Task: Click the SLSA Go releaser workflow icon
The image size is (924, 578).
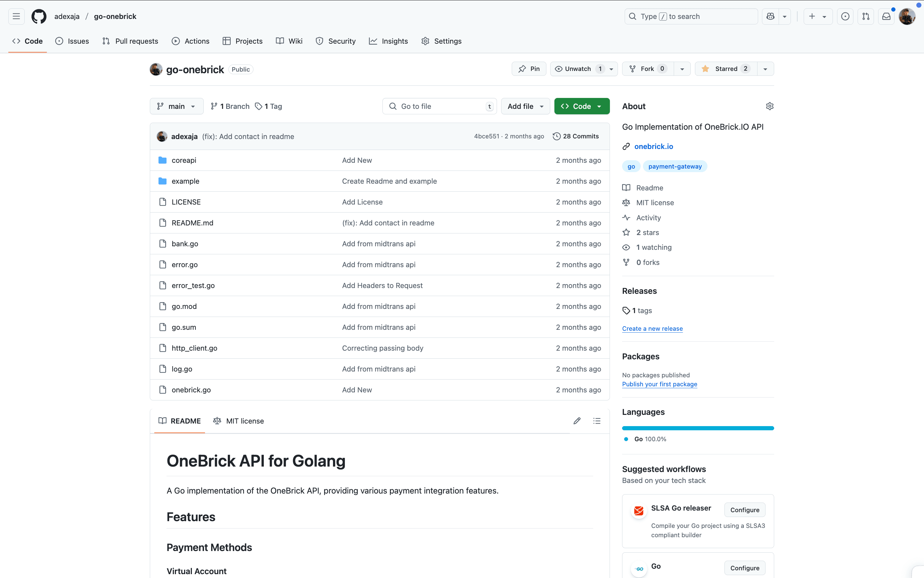Action: click(x=639, y=510)
